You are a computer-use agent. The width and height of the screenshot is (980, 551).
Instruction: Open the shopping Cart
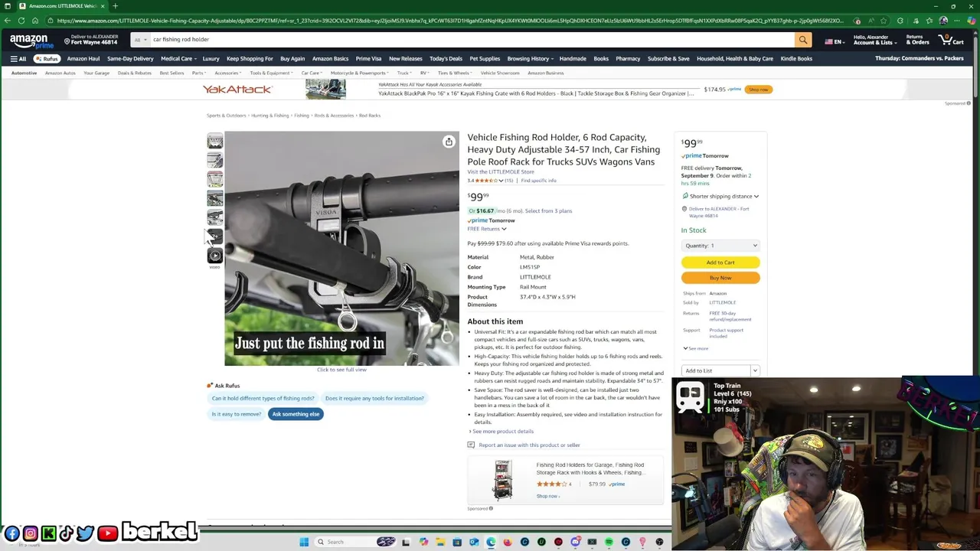tap(951, 40)
